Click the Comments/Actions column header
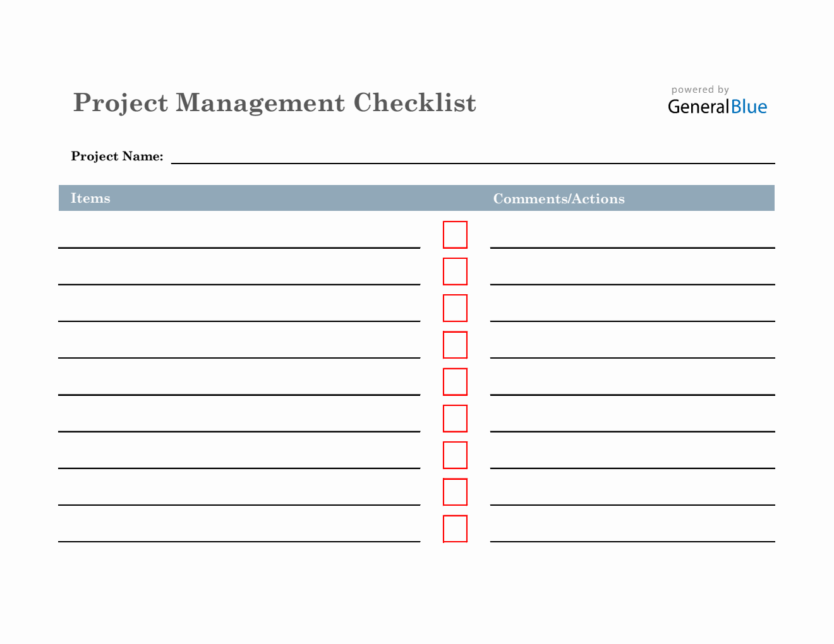This screenshot has height=644, width=834. [559, 199]
